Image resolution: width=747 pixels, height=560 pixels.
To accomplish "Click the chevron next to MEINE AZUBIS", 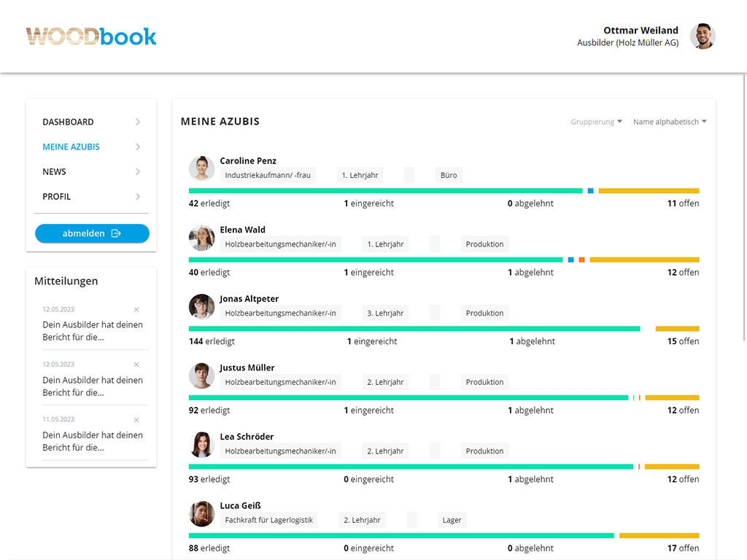I will [x=138, y=147].
